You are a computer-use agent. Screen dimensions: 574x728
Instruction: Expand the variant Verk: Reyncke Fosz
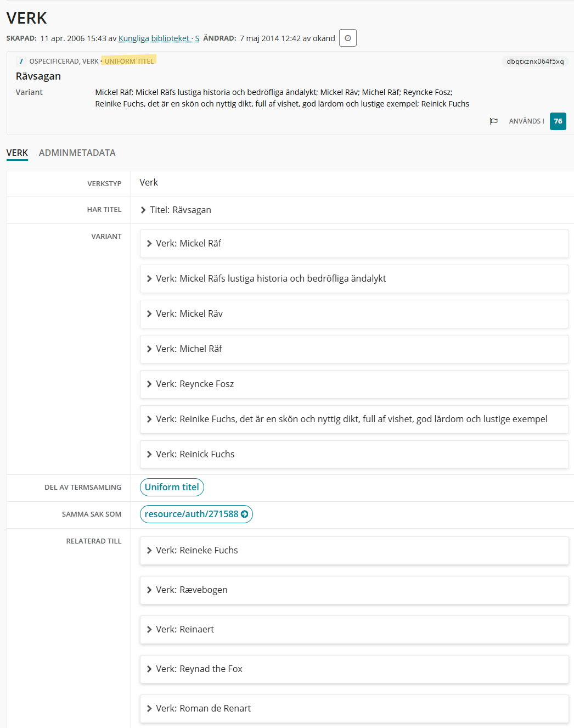tap(354, 384)
